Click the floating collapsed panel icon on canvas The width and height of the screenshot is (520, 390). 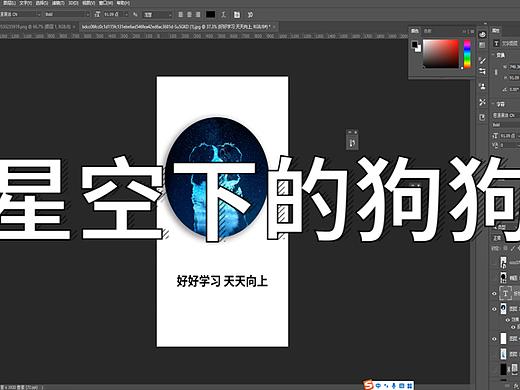(352, 143)
